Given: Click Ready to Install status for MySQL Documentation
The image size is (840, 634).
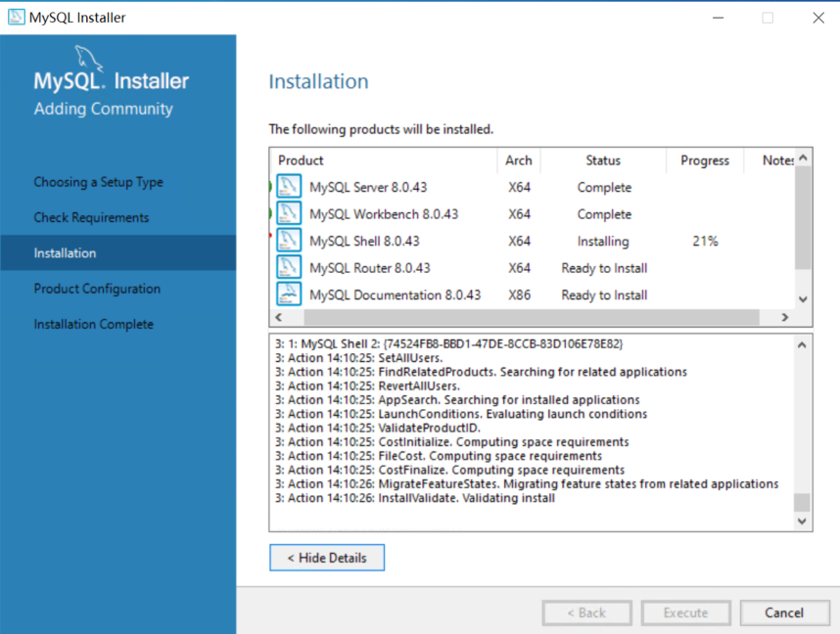Looking at the screenshot, I should pyautogui.click(x=604, y=294).
